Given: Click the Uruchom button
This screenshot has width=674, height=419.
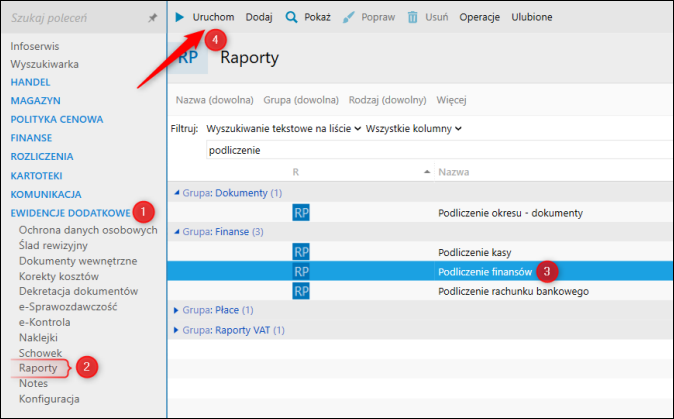Looking at the screenshot, I should pos(213,17).
